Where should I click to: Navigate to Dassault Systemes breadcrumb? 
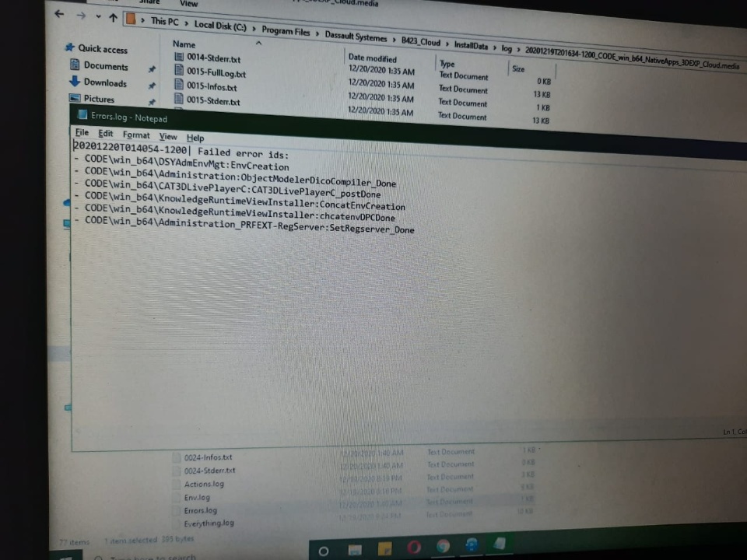tap(356, 37)
